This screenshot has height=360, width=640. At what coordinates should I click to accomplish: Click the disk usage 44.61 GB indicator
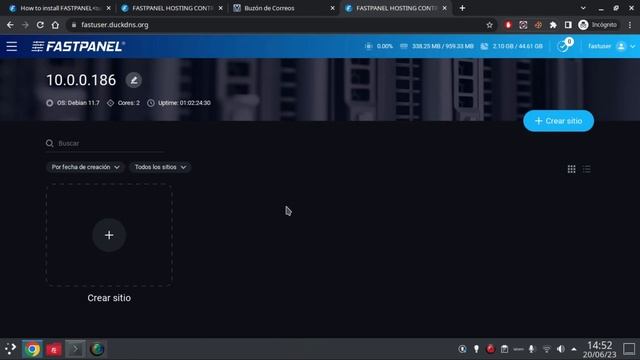pos(511,46)
